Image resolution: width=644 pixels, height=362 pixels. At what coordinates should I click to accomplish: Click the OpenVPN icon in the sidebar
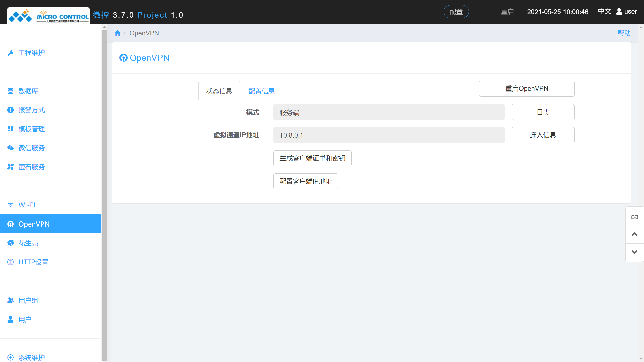[x=10, y=224]
